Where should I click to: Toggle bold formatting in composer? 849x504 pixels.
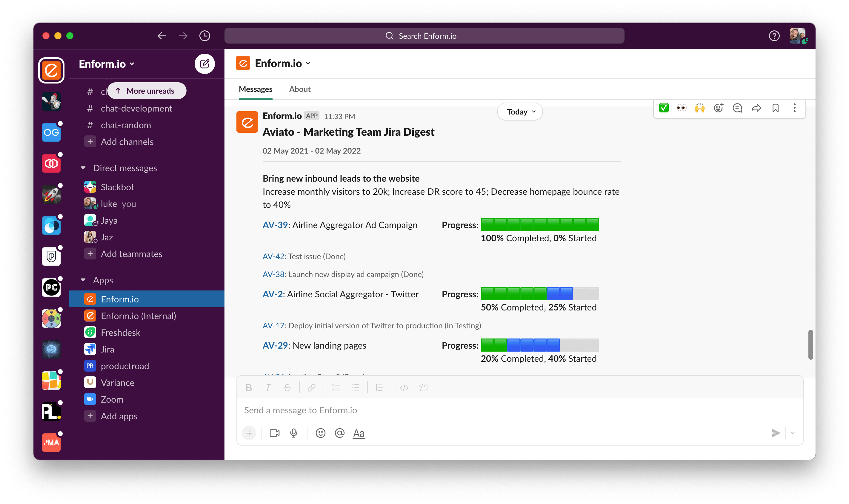[x=249, y=388]
